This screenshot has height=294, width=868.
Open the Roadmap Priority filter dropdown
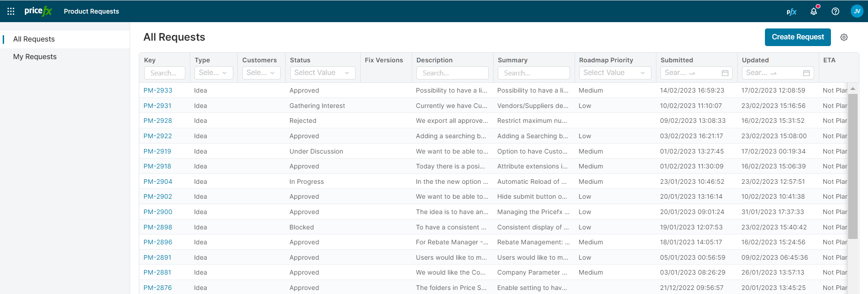click(x=615, y=73)
